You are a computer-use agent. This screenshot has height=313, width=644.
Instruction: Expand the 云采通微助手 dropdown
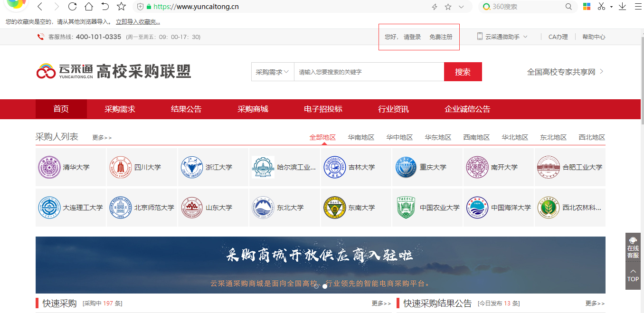pyautogui.click(x=502, y=37)
